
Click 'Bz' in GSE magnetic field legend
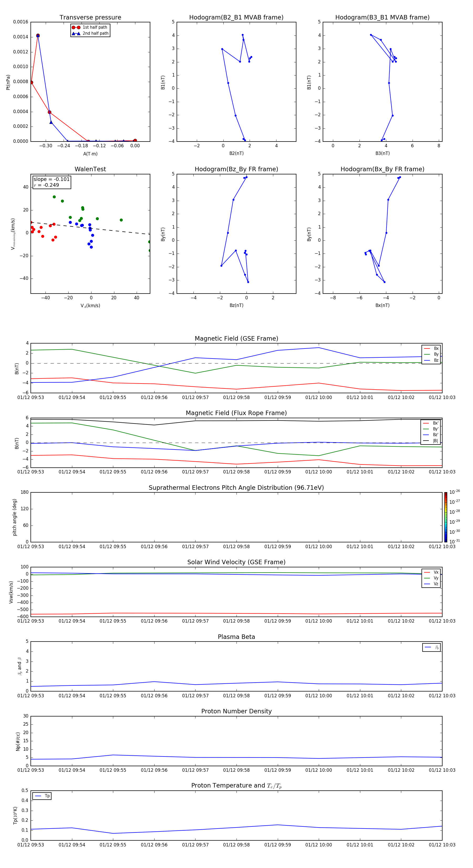click(431, 360)
